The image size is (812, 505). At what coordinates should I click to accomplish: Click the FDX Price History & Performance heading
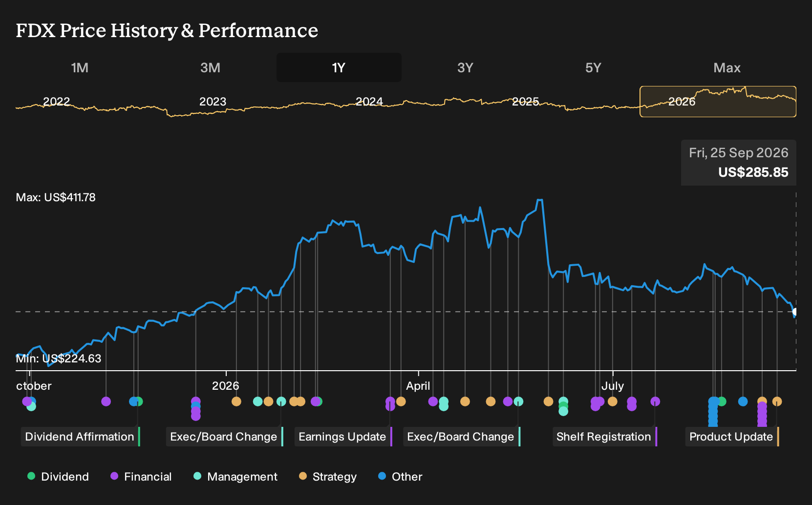tap(167, 30)
